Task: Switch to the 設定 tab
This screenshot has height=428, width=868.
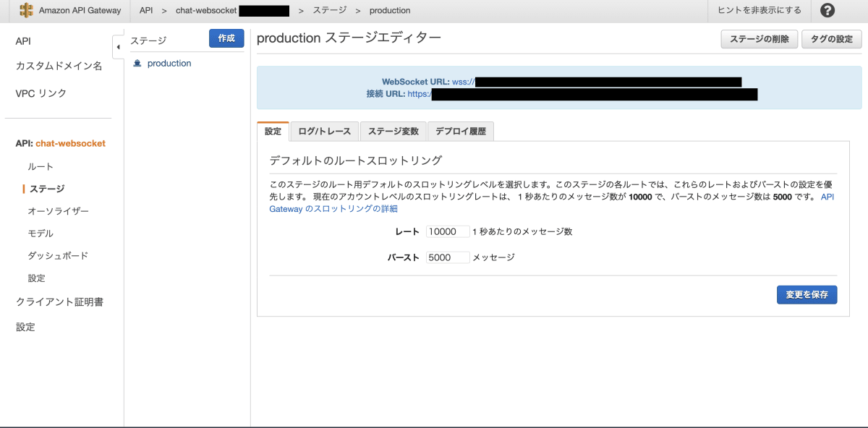Action: pyautogui.click(x=273, y=131)
